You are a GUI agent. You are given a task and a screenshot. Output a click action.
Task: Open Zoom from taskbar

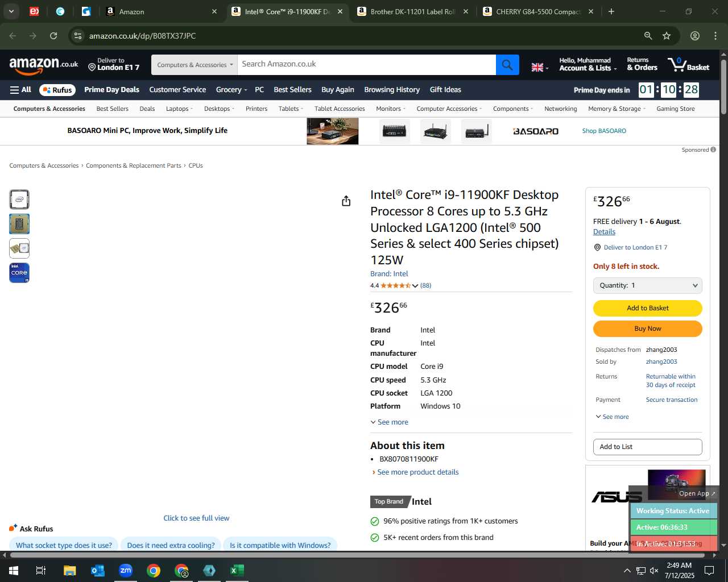coord(126,570)
